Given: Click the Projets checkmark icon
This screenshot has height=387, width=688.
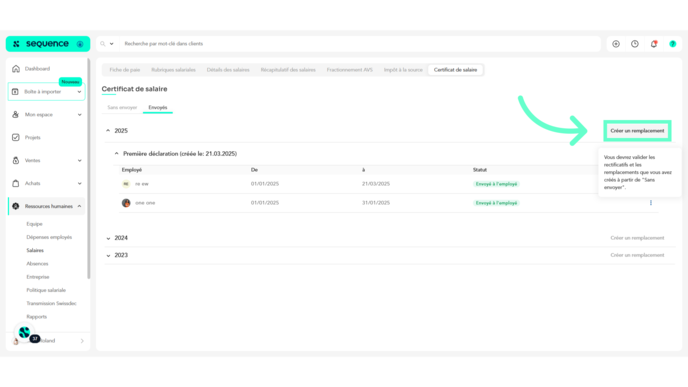Looking at the screenshot, I should (x=16, y=137).
